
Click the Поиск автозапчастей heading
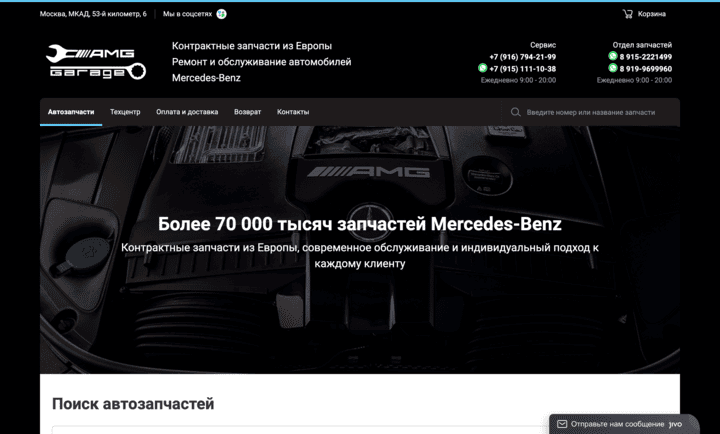[133, 404]
